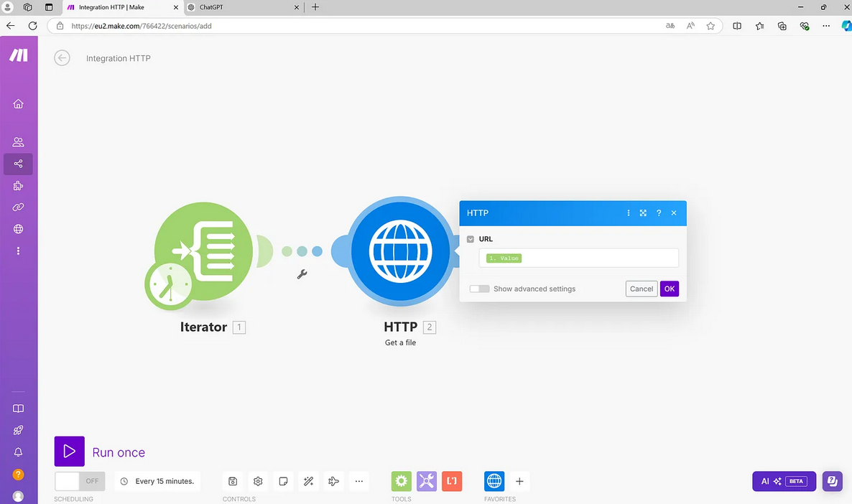852x504 pixels.
Task: Click the Make logo in sidebar
Action: [x=19, y=55]
